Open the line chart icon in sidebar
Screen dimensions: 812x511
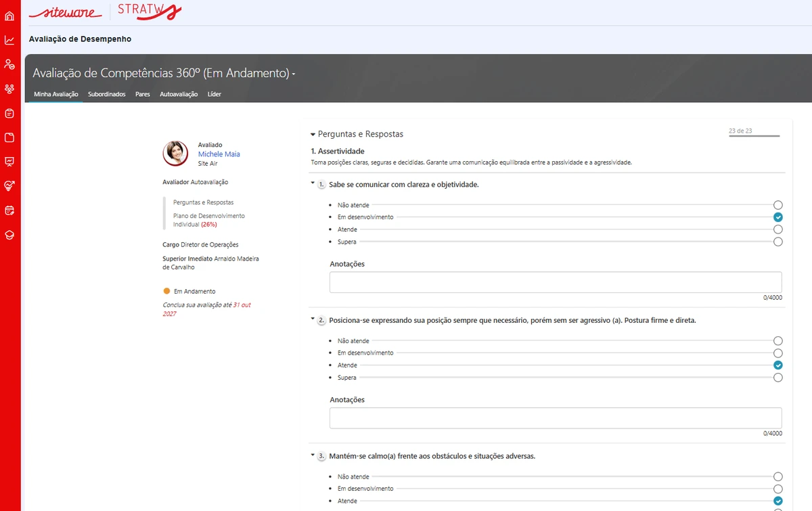[9, 40]
